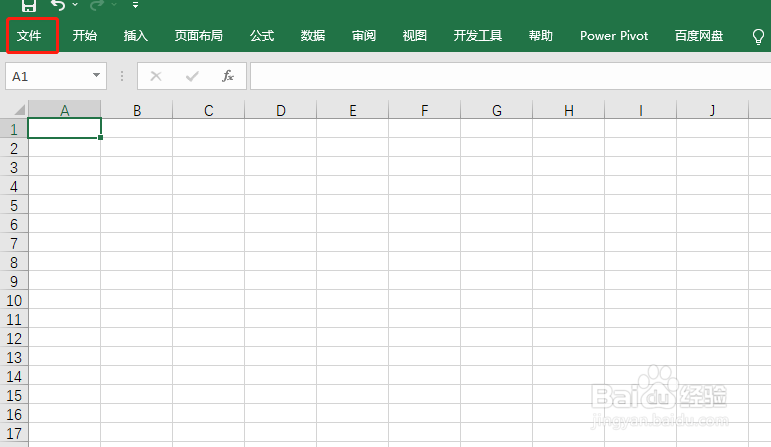Viewport: 771px width, 447px height.
Task: Click the formula bar resize dots handle
Action: [122, 76]
